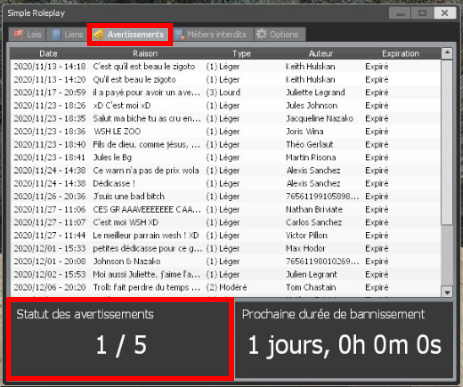Click the "(3) Lourd" type cell
The height and width of the screenshot is (387, 463).
point(223,92)
